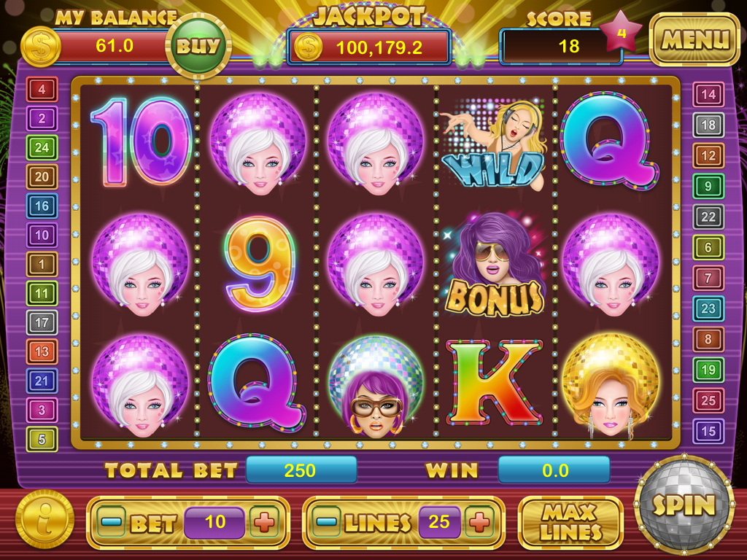Increase the lines with plus button
747x560 pixels.
479,522
